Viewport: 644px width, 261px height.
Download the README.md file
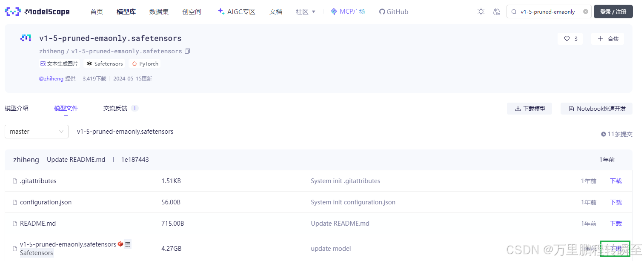(616, 224)
